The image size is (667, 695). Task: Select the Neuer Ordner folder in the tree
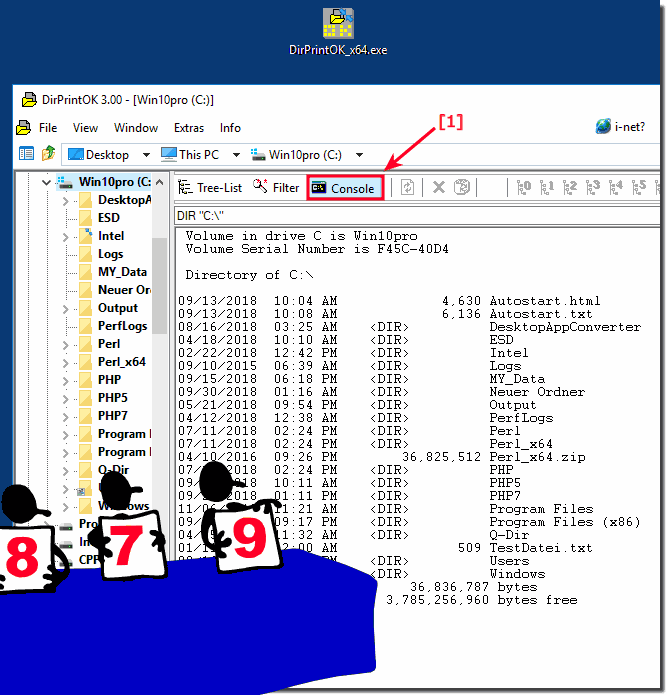[x=124, y=289]
